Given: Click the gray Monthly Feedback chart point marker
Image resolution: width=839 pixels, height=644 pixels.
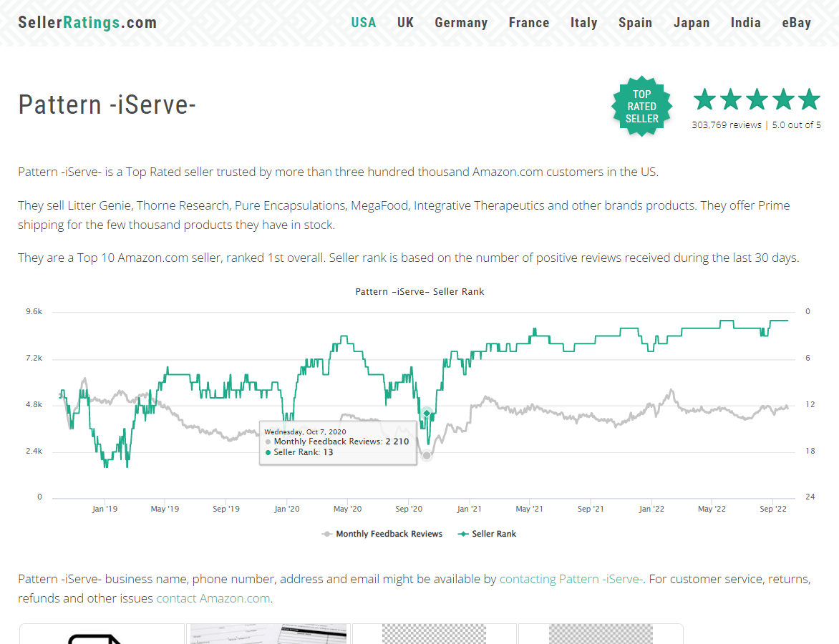Looking at the screenshot, I should pos(427,455).
